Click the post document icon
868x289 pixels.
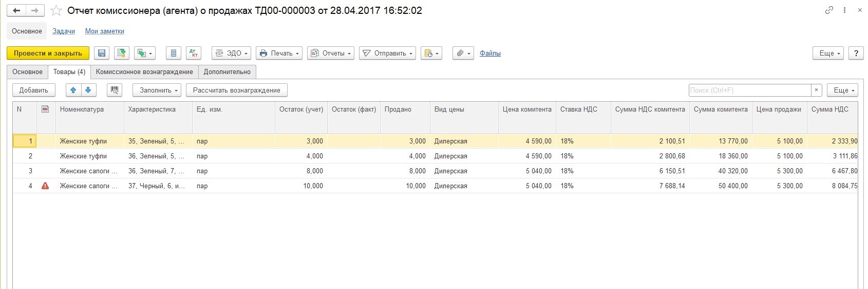point(122,53)
